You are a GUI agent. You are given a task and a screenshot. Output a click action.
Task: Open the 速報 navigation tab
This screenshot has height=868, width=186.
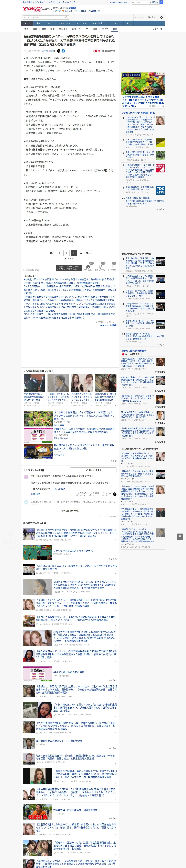38,24
